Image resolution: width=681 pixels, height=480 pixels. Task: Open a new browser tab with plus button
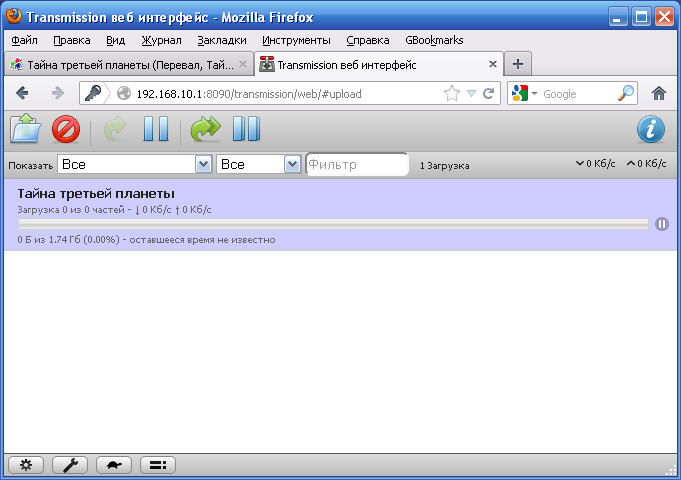pyautogui.click(x=517, y=64)
